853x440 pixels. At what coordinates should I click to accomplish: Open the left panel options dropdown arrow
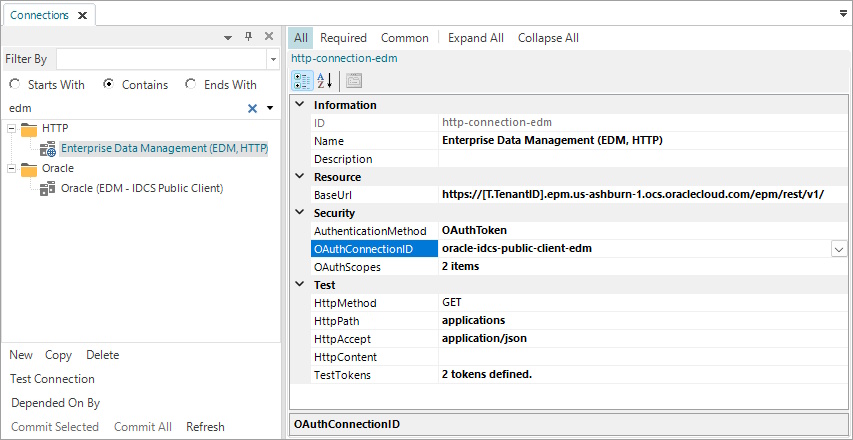228,38
